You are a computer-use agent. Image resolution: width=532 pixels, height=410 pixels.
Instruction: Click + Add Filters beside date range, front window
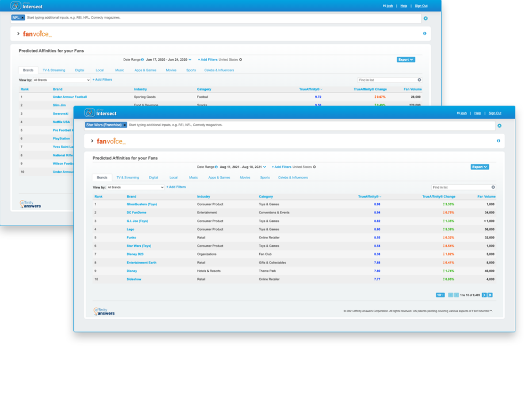281,167
